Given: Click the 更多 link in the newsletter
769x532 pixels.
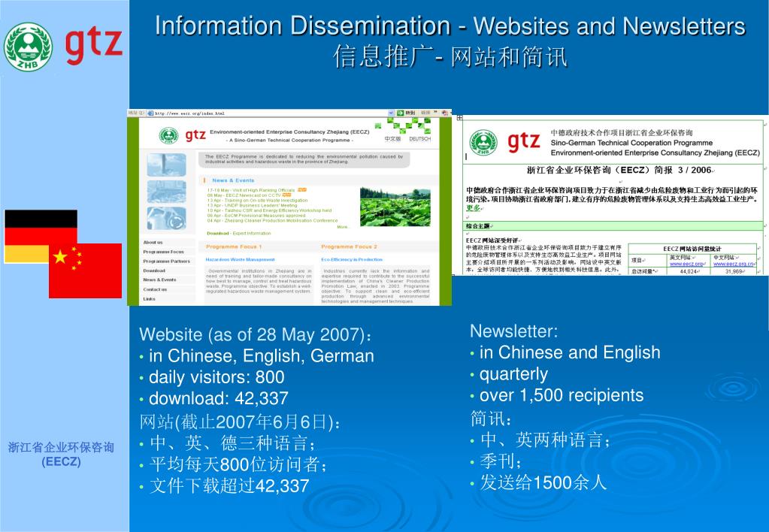Looking at the screenshot, I should [473, 208].
